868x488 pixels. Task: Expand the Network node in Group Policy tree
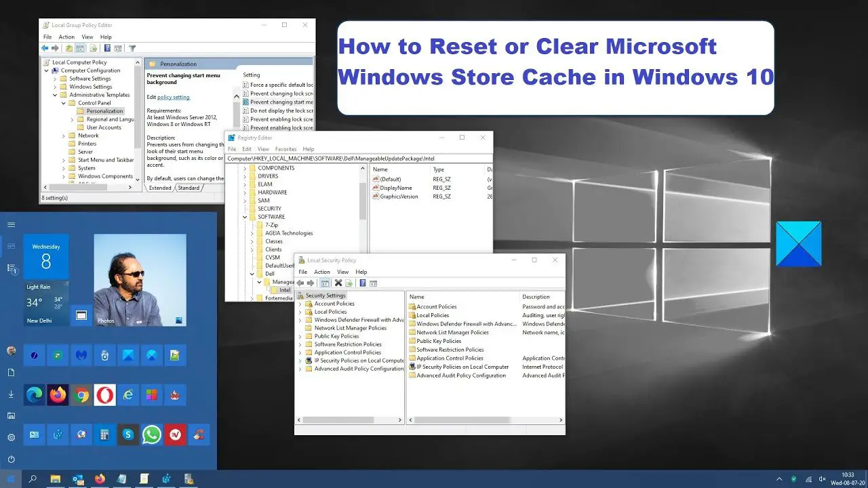(63, 136)
